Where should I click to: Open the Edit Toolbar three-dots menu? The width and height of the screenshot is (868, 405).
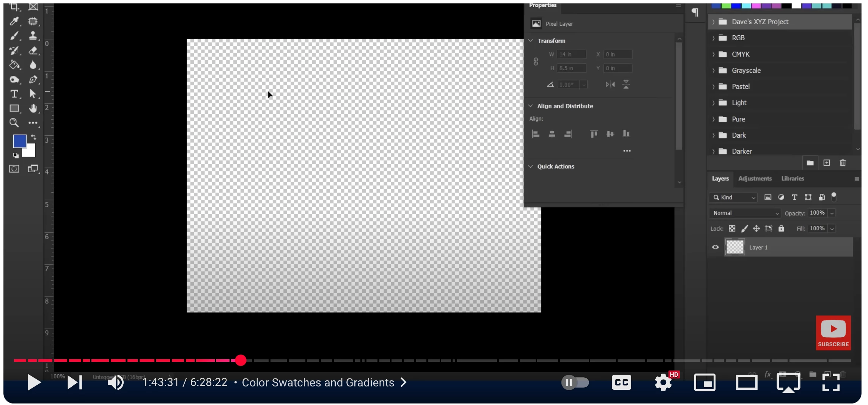(x=33, y=123)
